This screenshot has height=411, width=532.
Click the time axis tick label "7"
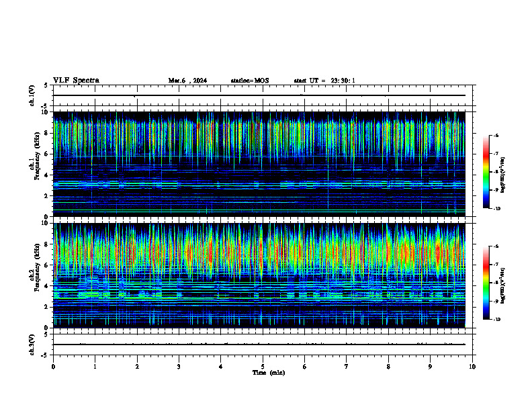347,367
